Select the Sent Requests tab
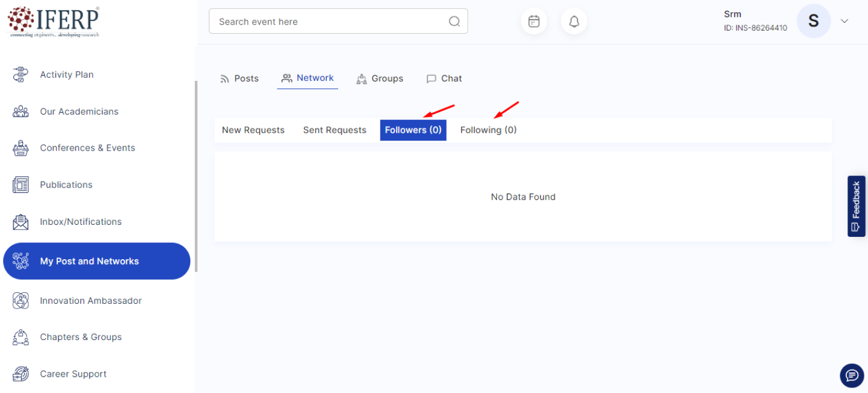Viewport: 868px width, 393px height. [335, 130]
